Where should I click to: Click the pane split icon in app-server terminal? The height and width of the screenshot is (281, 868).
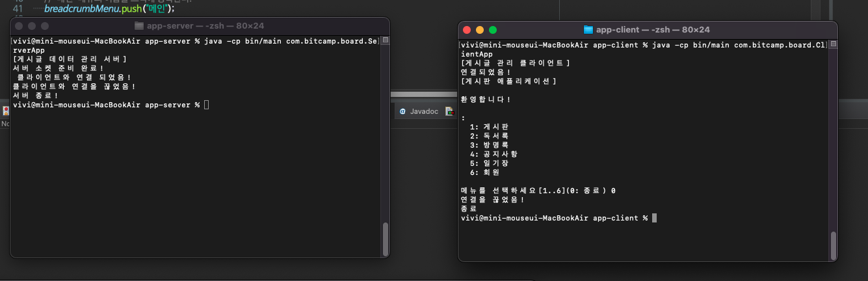click(385, 40)
